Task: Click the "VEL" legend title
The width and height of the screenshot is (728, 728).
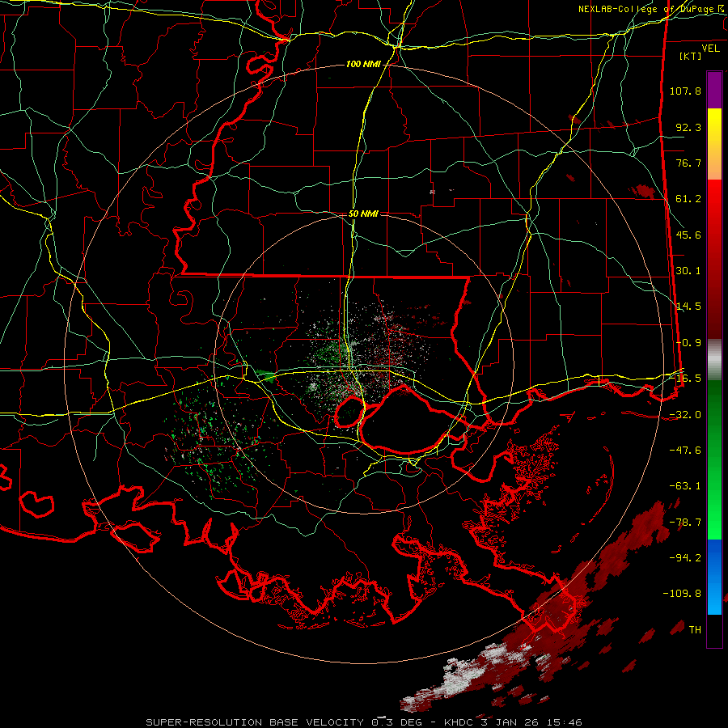Action: tap(710, 49)
